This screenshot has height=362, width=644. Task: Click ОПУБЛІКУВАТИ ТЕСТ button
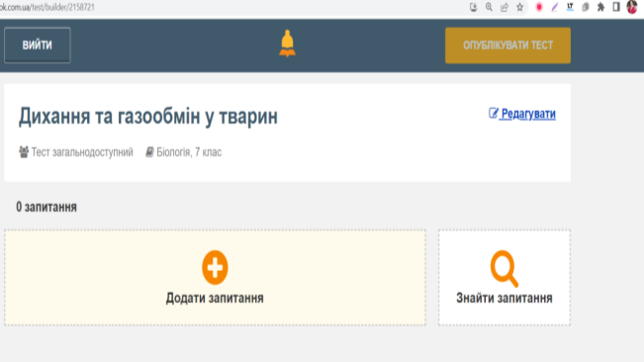click(507, 45)
